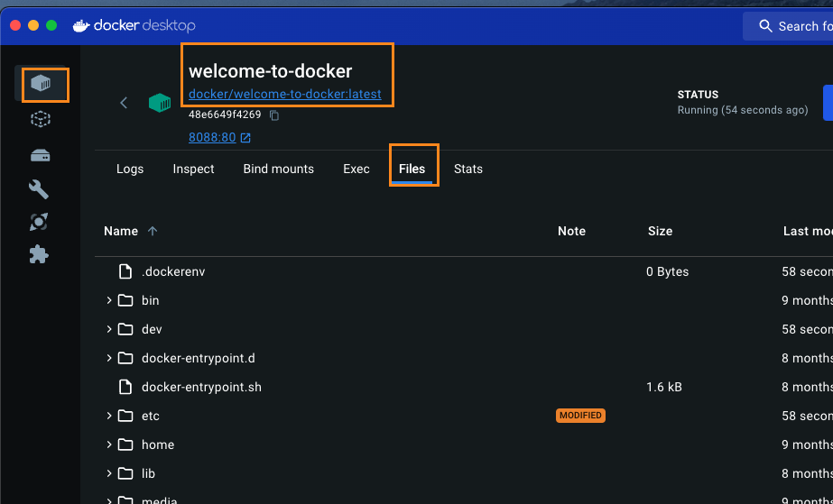Click the 0 Bytes size value
The width and height of the screenshot is (833, 504).
coord(667,271)
